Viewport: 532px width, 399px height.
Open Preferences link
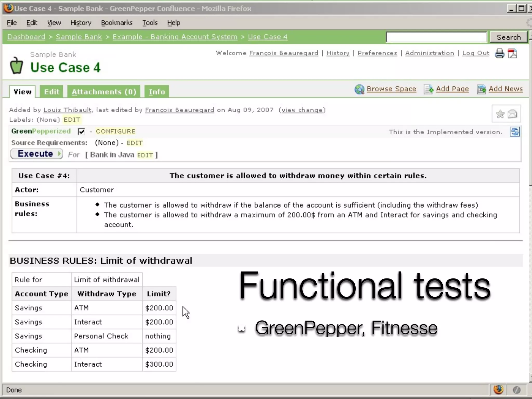(377, 53)
